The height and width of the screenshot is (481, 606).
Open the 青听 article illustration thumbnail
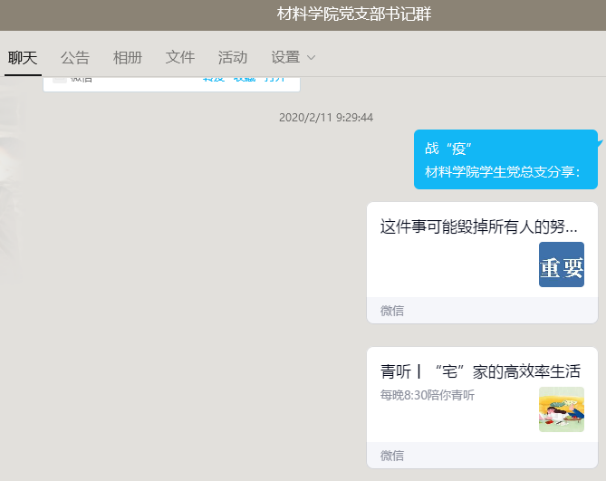tap(561, 409)
